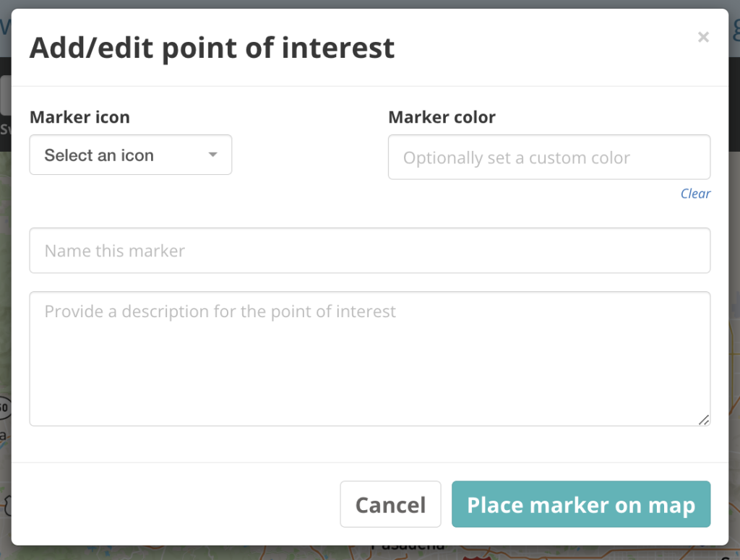Cancel the point of interest dialog

pos(390,504)
